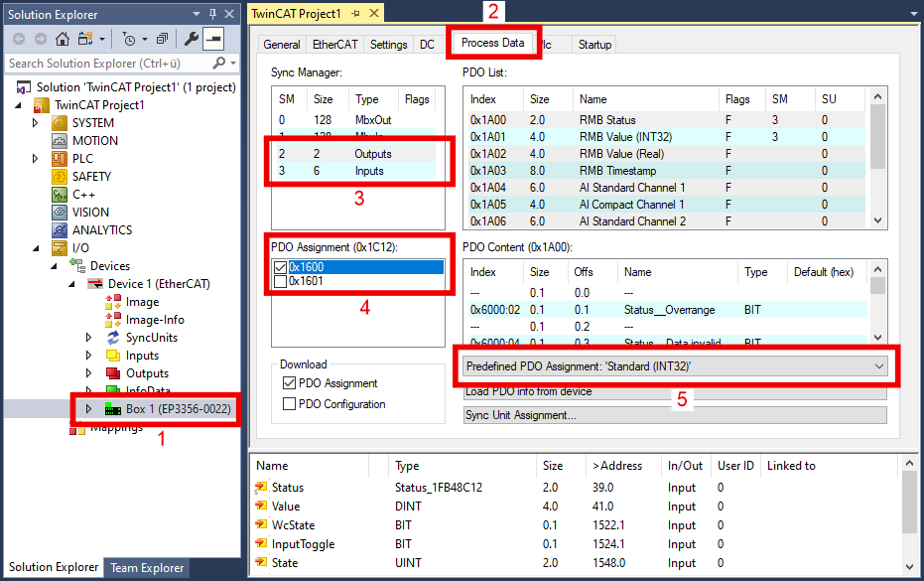
Task: Check the 0x1601 PDO assignment checkbox
Action: click(x=281, y=281)
